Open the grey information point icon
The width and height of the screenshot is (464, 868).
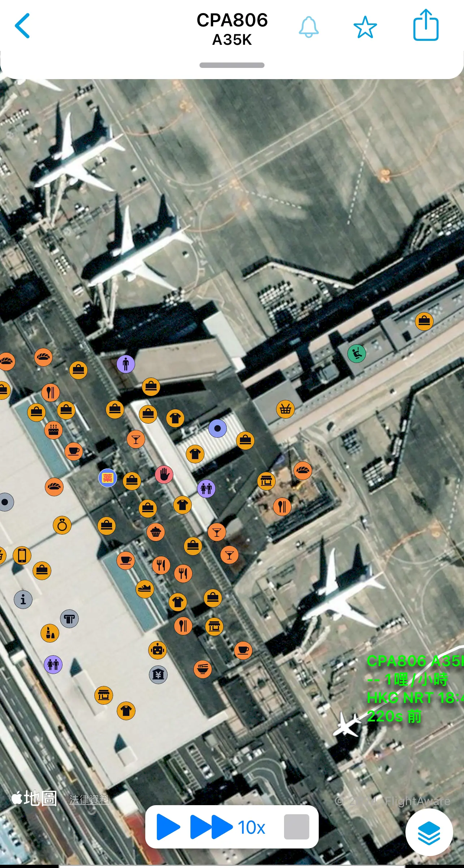[23, 600]
